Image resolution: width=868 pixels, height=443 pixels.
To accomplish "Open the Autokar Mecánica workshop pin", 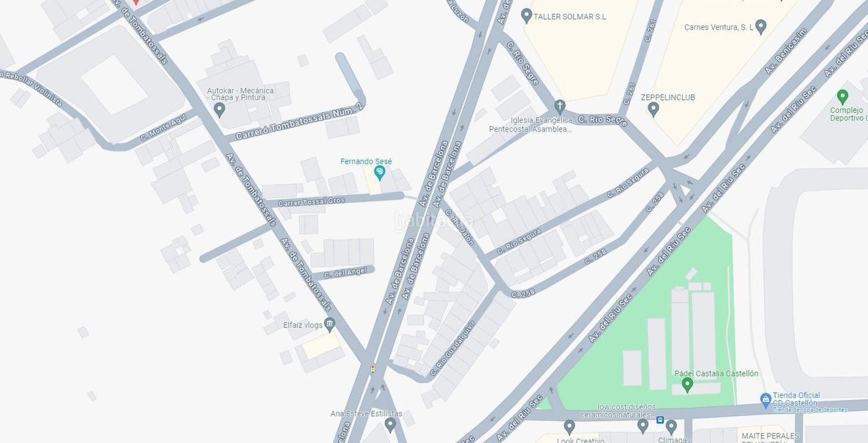I will point(219,110).
